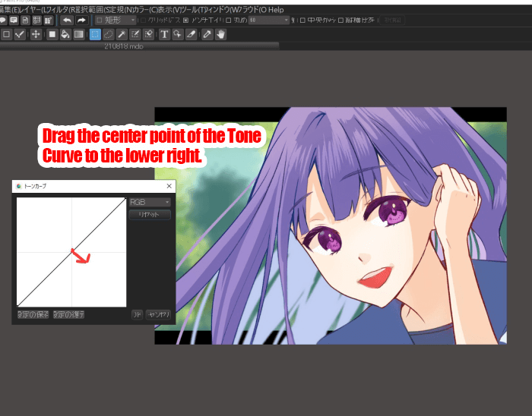Select the Select Eraser tool
This screenshot has height=416, width=532.
click(x=148, y=34)
